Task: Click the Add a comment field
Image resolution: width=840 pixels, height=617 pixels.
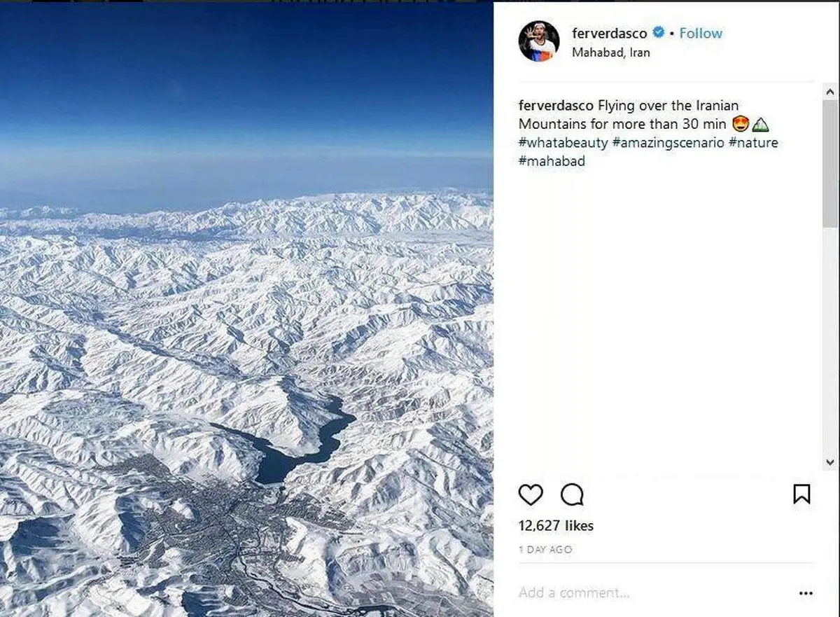Action: [574, 592]
